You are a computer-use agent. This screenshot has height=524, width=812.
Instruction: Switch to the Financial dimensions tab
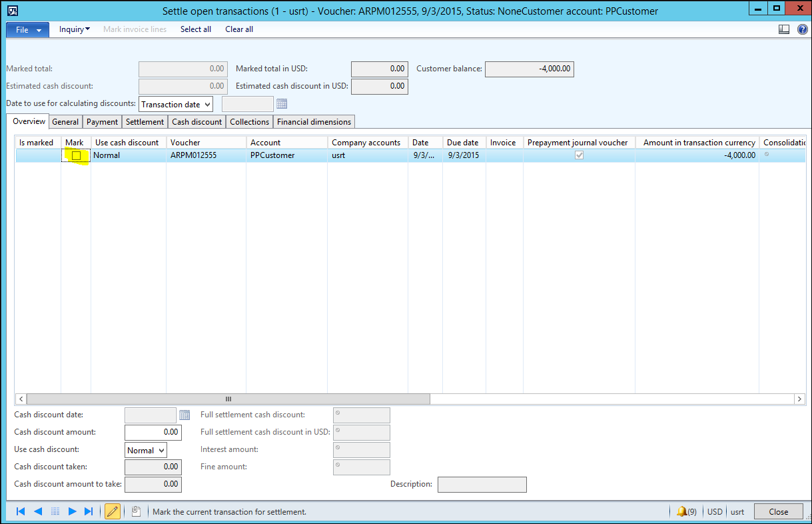314,121
